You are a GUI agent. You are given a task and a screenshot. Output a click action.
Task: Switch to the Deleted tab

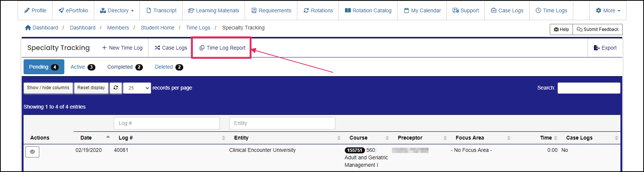(169, 67)
